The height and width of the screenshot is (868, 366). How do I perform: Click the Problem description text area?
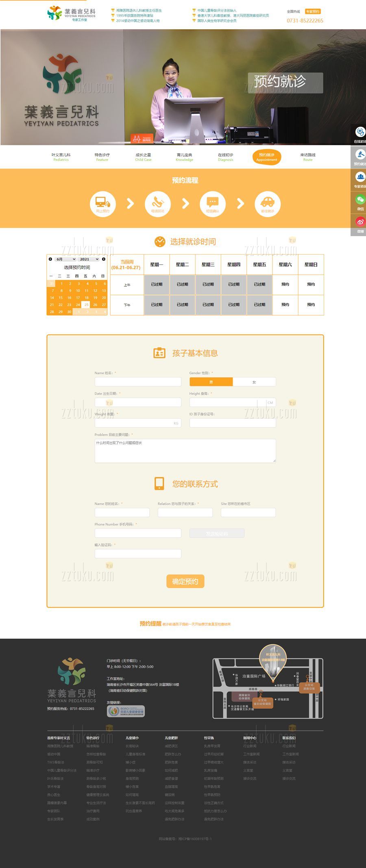click(185, 450)
